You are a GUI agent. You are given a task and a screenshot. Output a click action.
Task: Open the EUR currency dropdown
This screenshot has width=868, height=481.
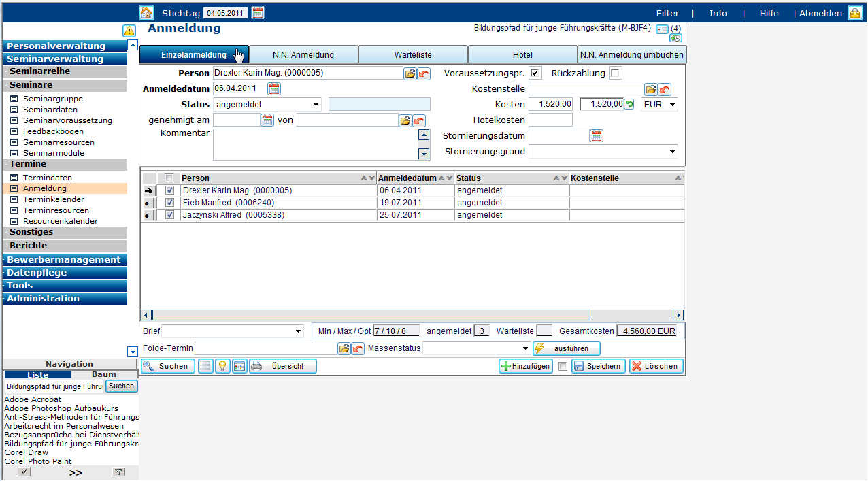(659, 104)
